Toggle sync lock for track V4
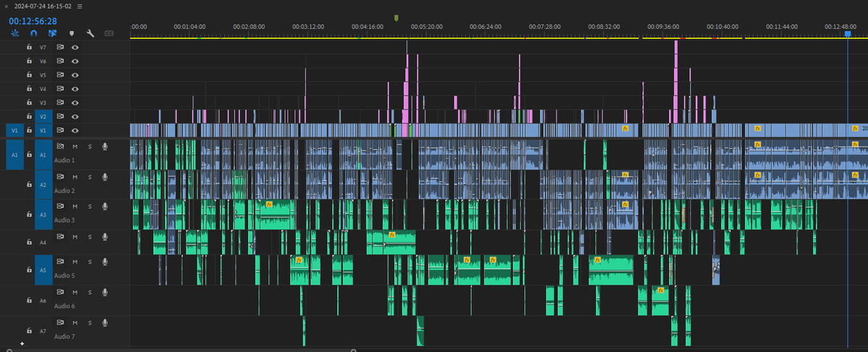Image resolution: width=868 pixels, height=352 pixels. click(61, 88)
